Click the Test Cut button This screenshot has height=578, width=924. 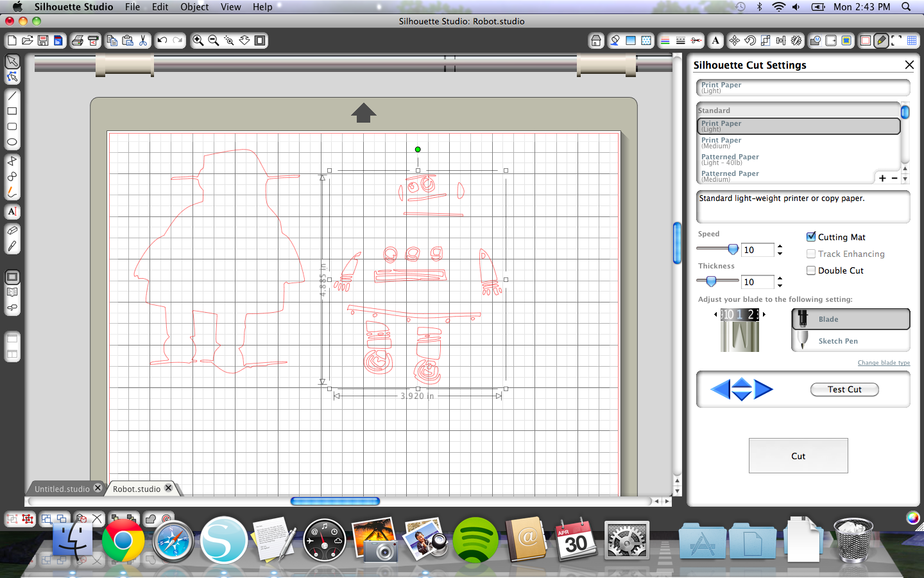point(844,389)
